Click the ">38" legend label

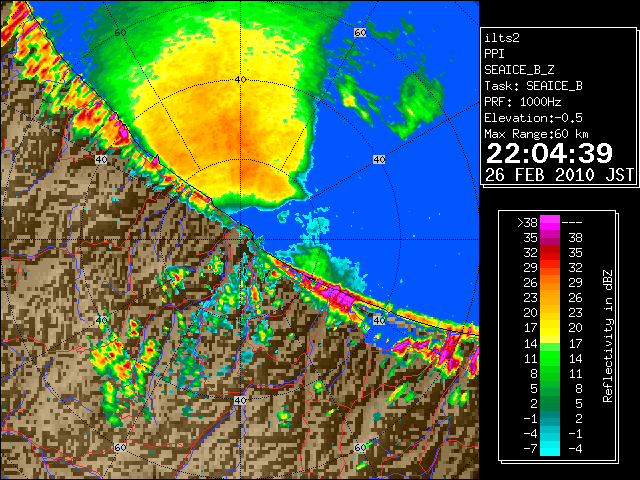[527, 223]
